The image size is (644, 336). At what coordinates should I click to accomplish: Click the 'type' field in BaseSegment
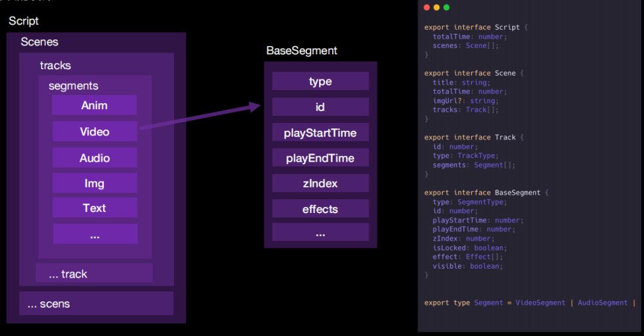[x=320, y=81]
